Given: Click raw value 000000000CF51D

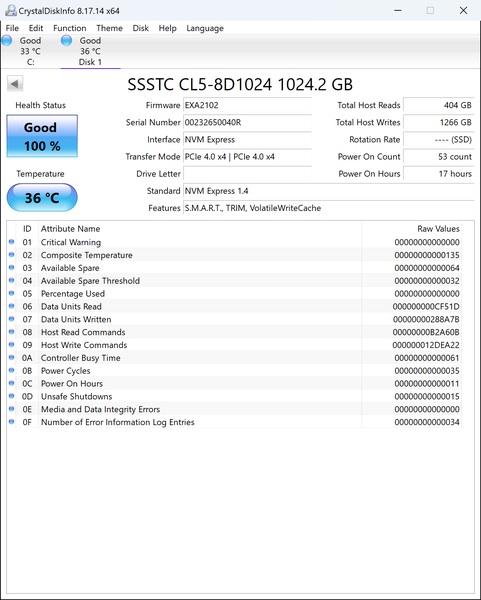Looking at the screenshot, I should (x=426, y=307).
